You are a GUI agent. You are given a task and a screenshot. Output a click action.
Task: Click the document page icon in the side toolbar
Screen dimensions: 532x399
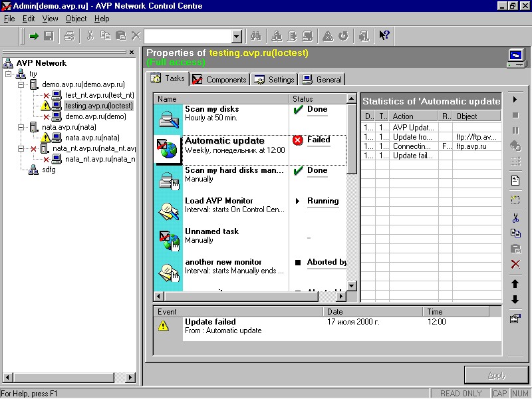coord(515,180)
